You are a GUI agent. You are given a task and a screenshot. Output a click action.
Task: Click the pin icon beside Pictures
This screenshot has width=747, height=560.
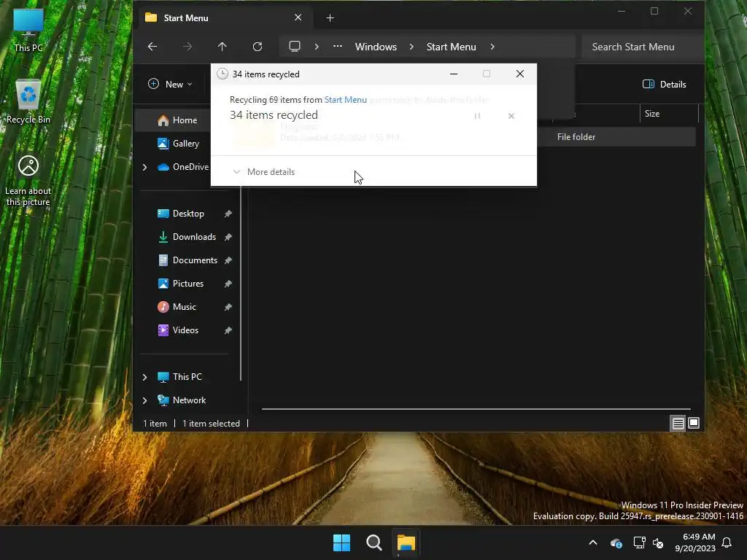click(228, 284)
